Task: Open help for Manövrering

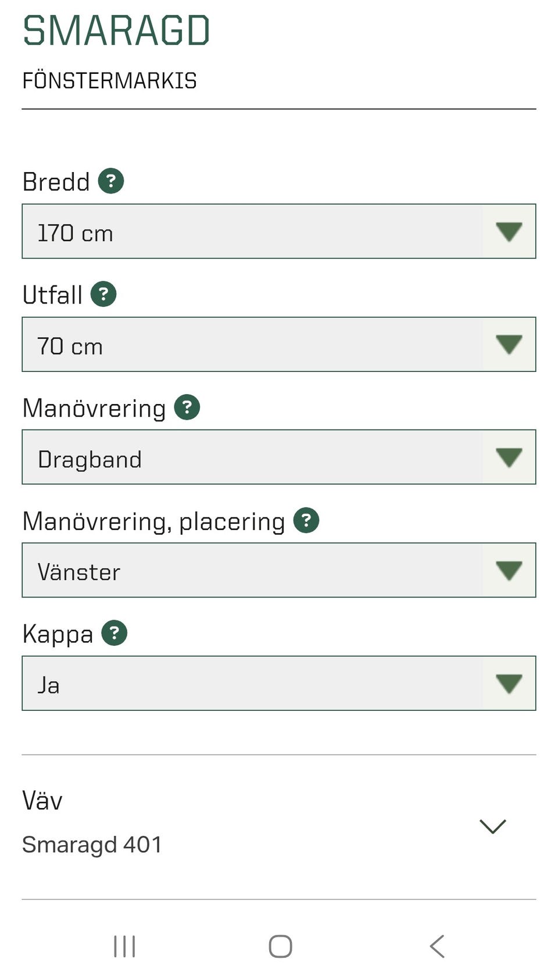Action: pyautogui.click(x=187, y=407)
